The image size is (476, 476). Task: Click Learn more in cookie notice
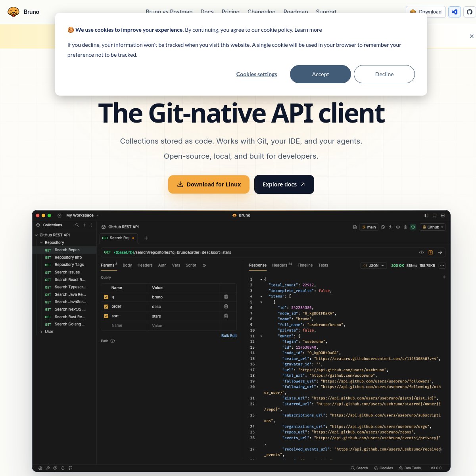coord(308,30)
